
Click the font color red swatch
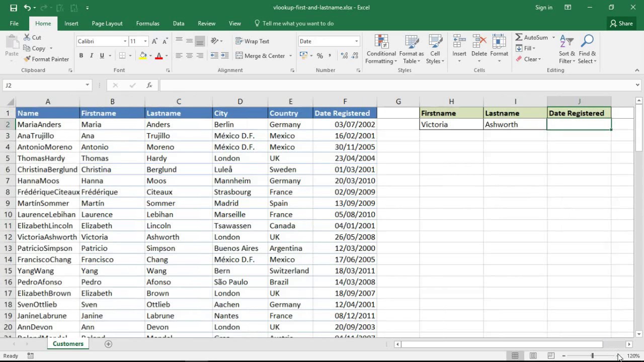159,56
